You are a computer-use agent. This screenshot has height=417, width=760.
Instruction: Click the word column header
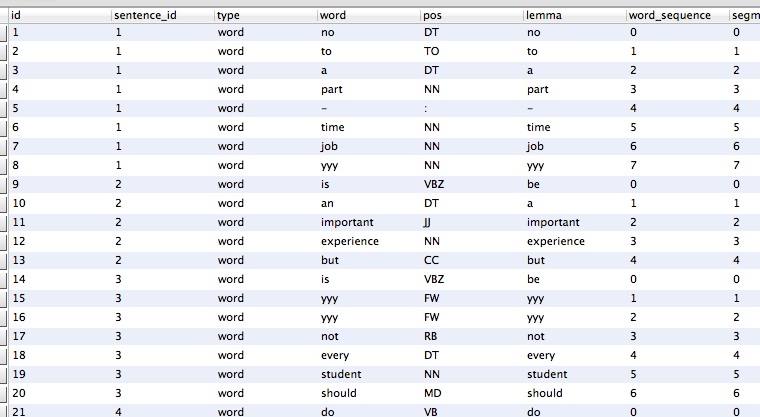point(369,15)
